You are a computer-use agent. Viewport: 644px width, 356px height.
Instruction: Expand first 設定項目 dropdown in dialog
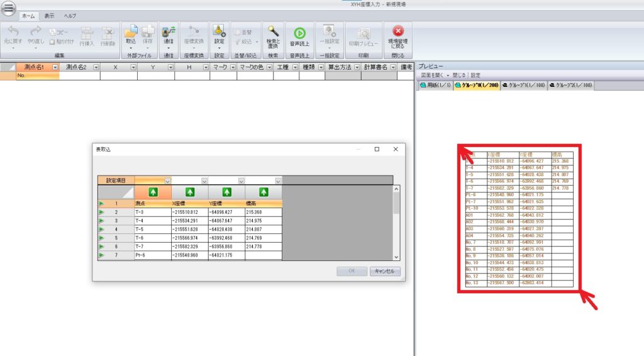pos(167,181)
